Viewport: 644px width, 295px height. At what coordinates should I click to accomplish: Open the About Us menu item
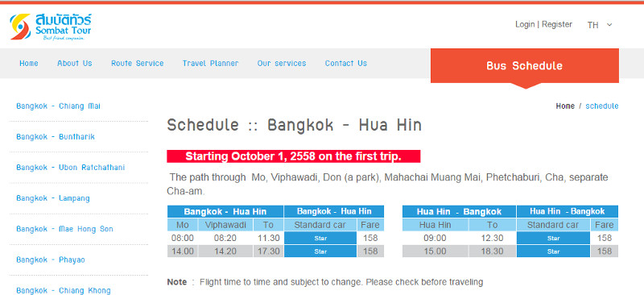coord(75,64)
